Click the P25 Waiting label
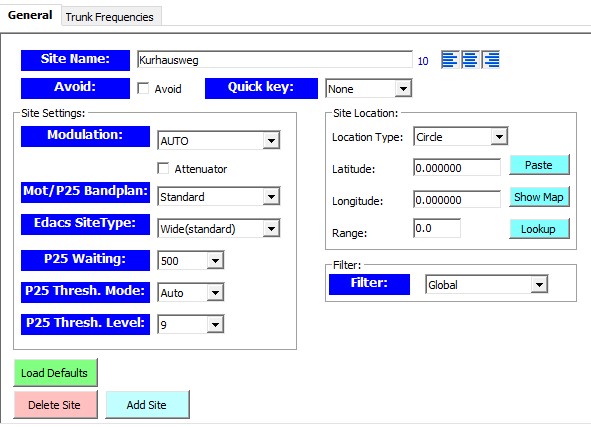This screenshot has width=591, height=427. 85,260
